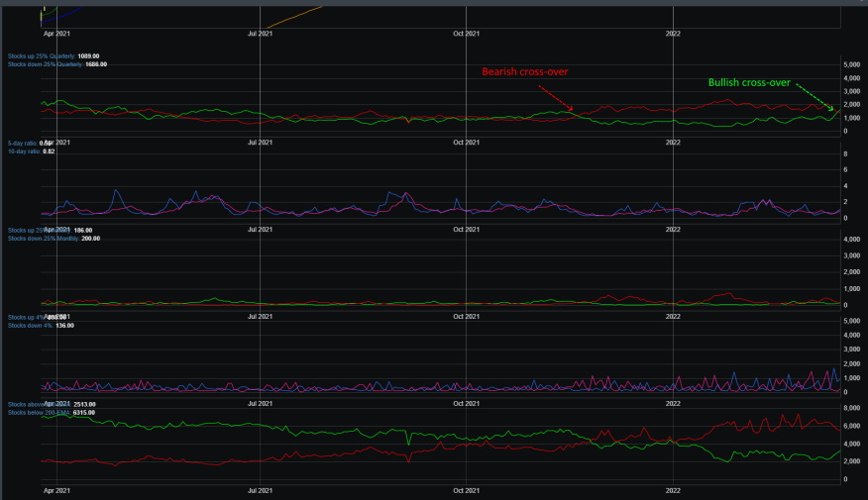Click the green Bullish cross-over annotation text
Image resolution: width=868 pixels, height=500 pixels.
[x=749, y=83]
